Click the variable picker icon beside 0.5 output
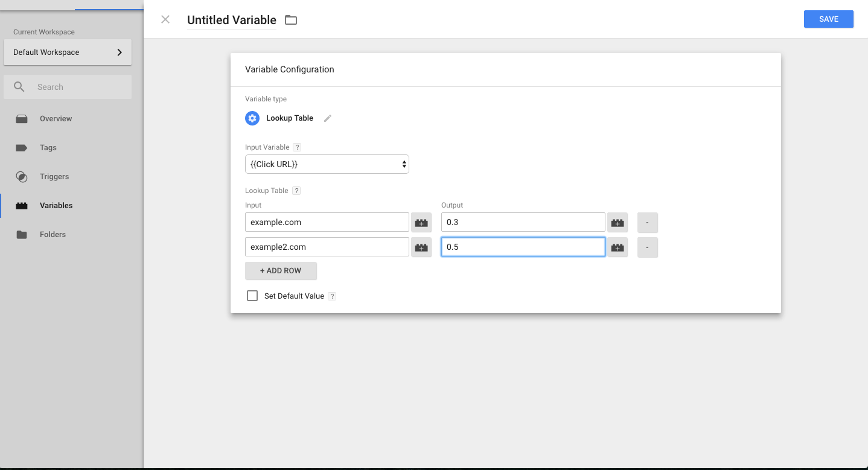 coord(617,247)
